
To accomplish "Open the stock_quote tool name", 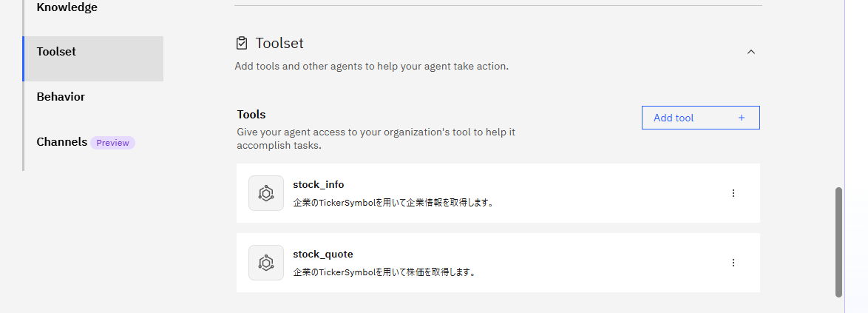I will pyautogui.click(x=322, y=254).
